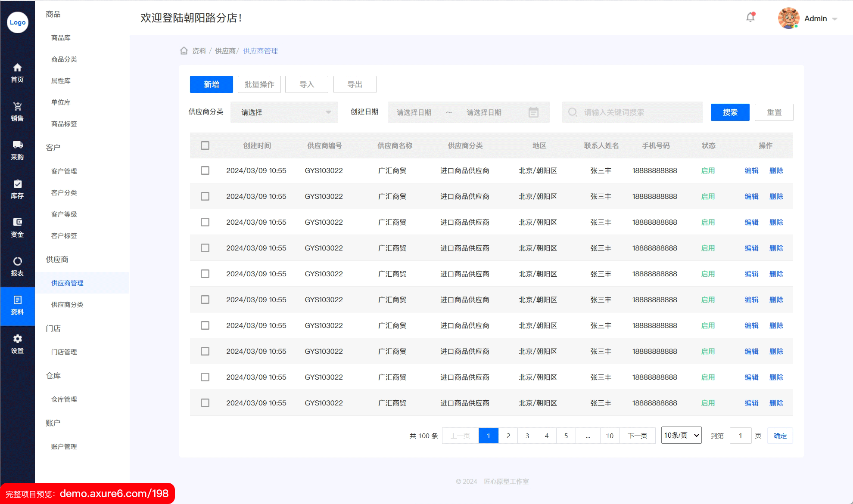Click the breadcrumb home icon
The width and height of the screenshot is (853, 504).
(184, 51)
